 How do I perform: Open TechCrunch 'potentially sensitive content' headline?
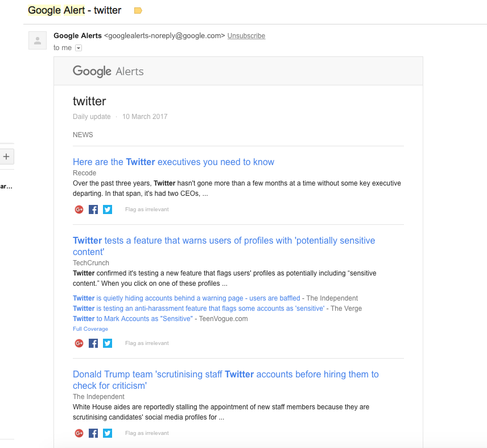[224, 246]
